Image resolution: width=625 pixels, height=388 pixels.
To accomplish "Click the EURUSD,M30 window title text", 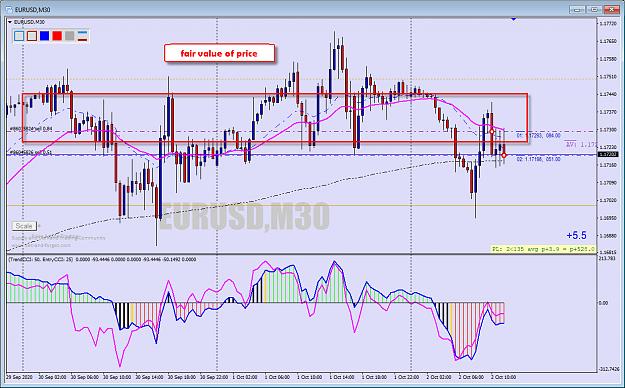I will [x=33, y=10].
